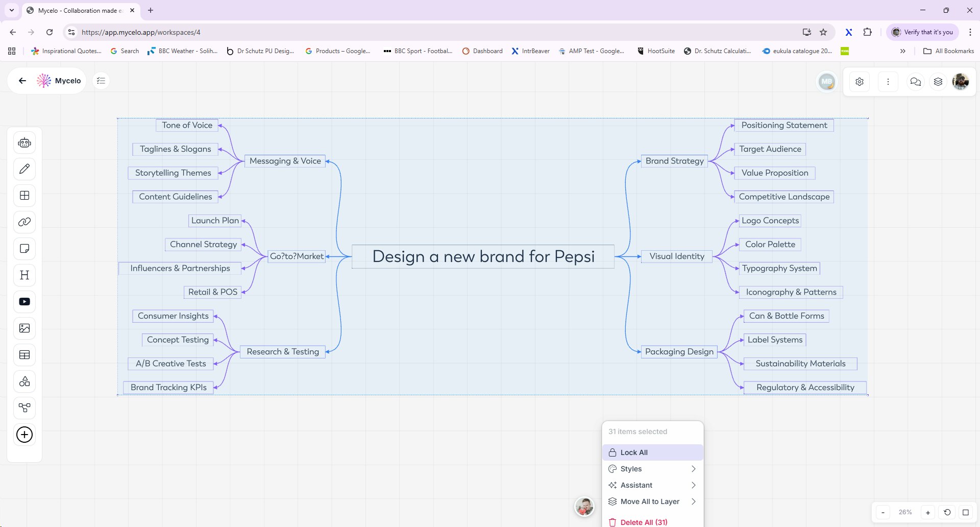The image size is (980, 527).
Task: Open the comments chat panel
Action: (915, 82)
